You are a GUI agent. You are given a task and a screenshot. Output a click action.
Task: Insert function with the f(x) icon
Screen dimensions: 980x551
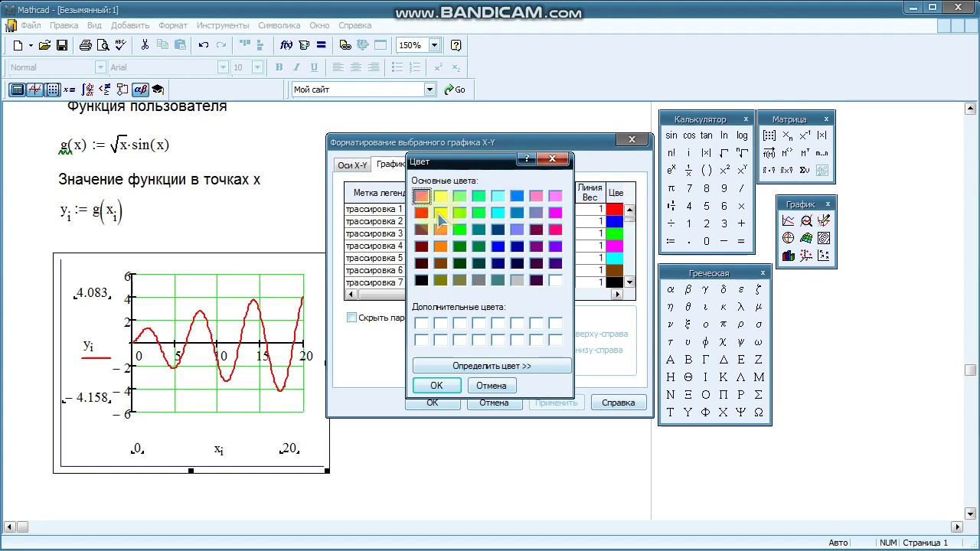pyautogui.click(x=287, y=45)
